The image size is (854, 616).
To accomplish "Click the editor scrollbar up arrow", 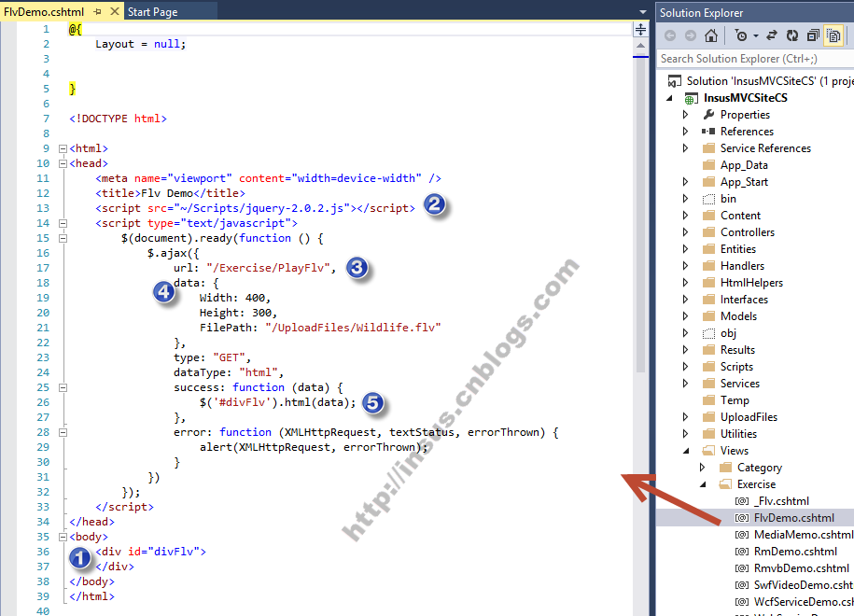I will (x=640, y=46).
